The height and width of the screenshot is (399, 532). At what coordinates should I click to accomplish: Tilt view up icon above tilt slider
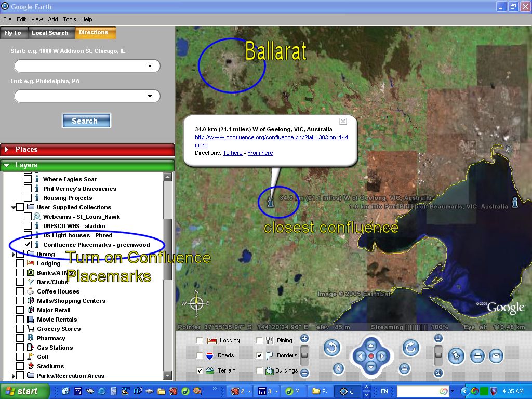pos(438,338)
